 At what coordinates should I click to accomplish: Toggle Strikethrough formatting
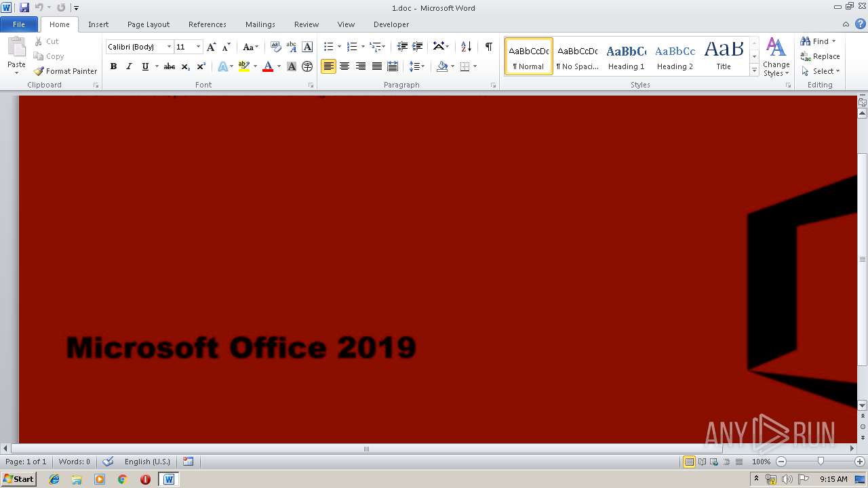[170, 66]
